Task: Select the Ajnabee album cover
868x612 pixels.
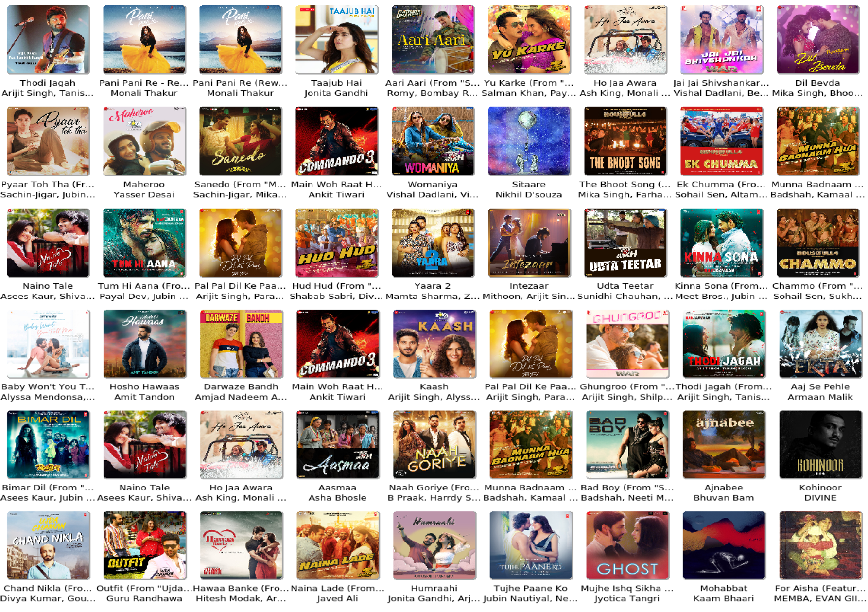Action: point(724,445)
